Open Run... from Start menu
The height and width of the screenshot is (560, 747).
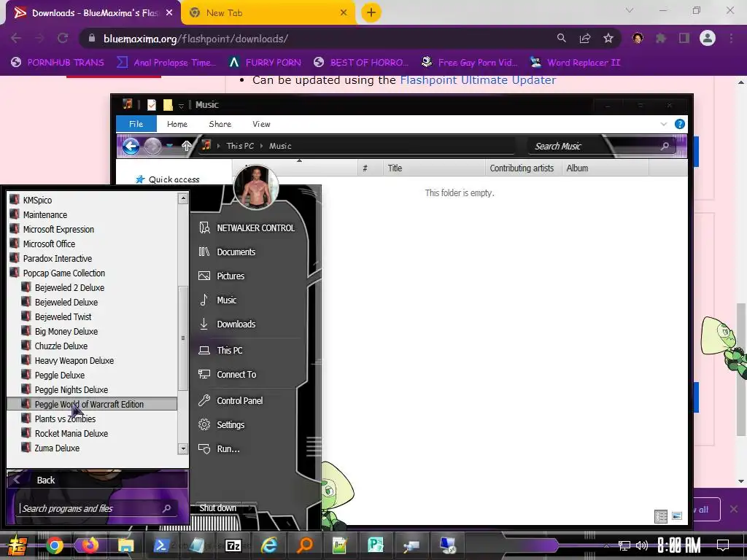[228, 448]
